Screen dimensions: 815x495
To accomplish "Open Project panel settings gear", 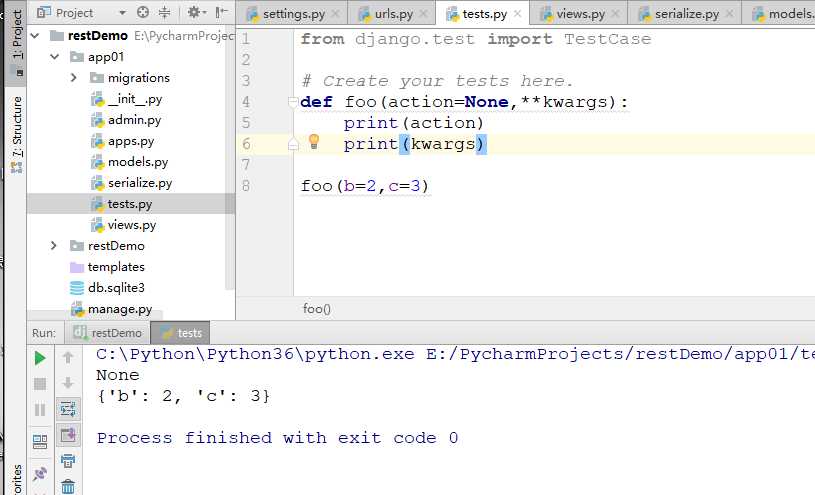I will [x=196, y=12].
